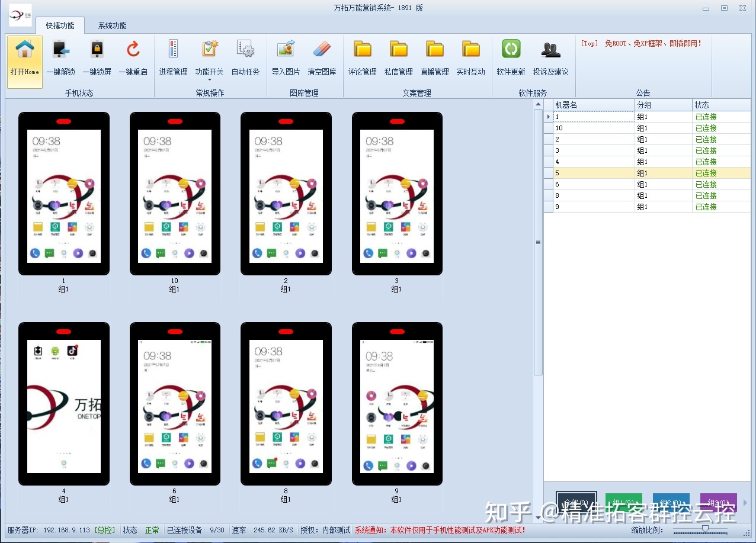Import pictures with 导入图片 icon
The width and height of the screenshot is (756, 543).
tap(286, 50)
